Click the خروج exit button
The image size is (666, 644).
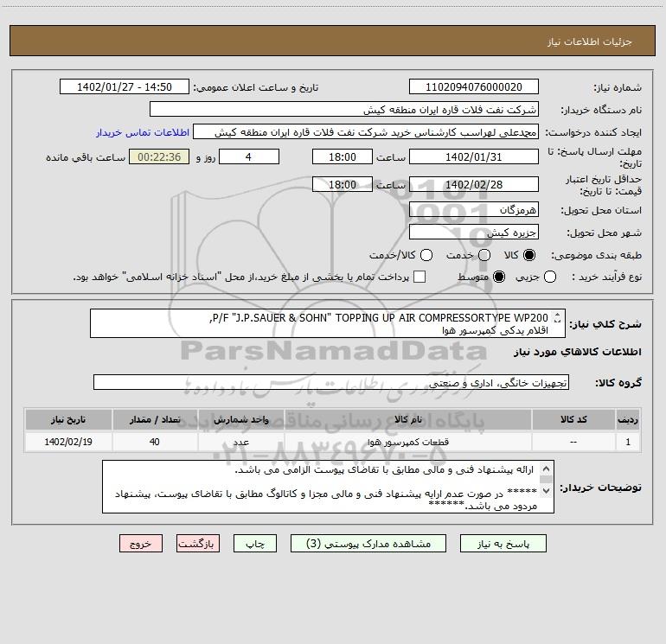point(141,544)
